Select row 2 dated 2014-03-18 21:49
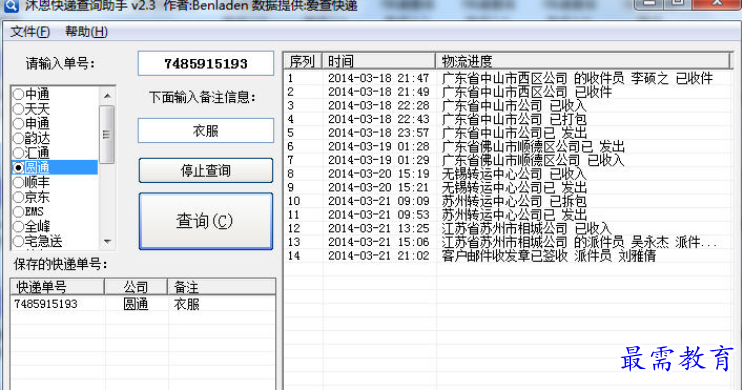Image resolution: width=742 pixels, height=390 pixels. coord(508,92)
